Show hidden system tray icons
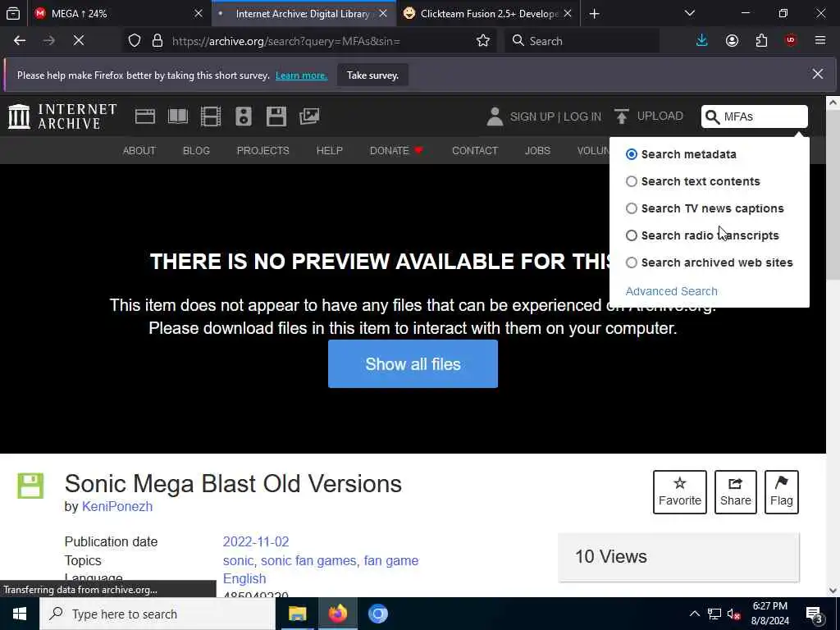 694,614
